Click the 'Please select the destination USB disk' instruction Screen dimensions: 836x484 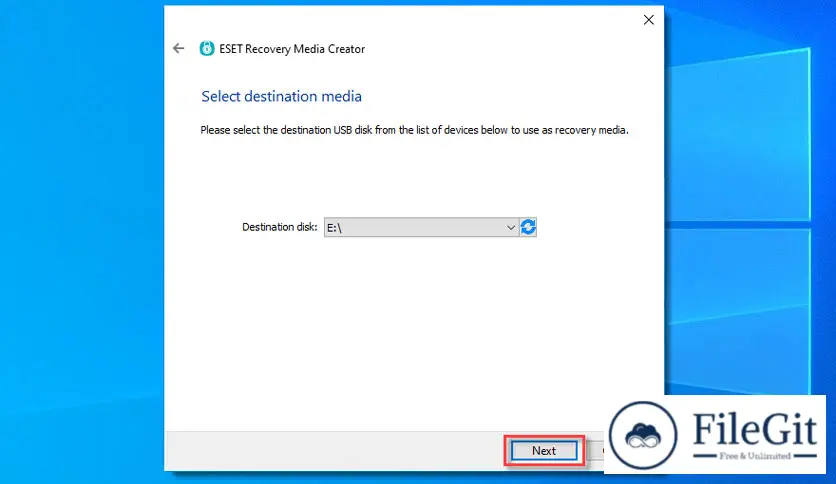414,130
